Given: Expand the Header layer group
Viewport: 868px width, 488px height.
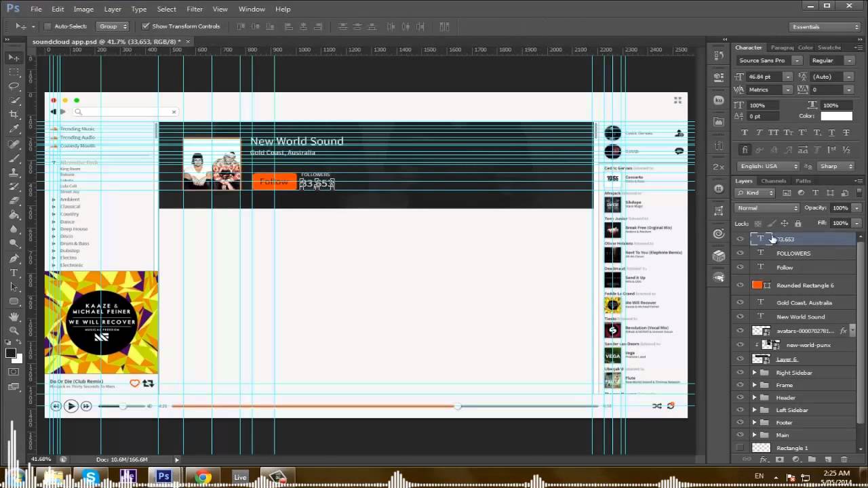Looking at the screenshot, I should point(754,398).
